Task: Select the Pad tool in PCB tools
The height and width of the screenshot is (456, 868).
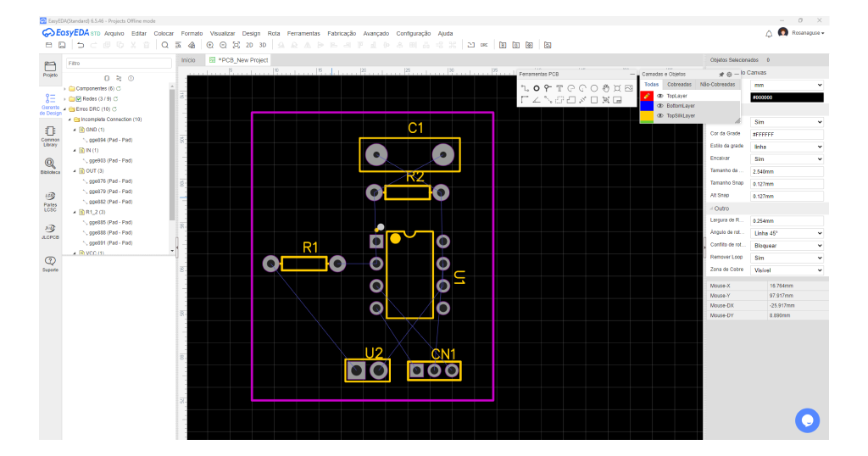Action: click(537, 88)
